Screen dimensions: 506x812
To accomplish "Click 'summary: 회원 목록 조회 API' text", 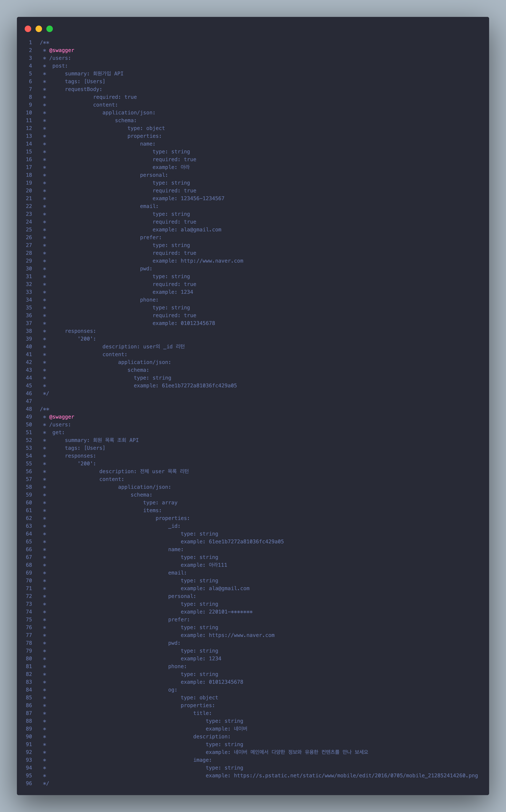I will point(102,440).
